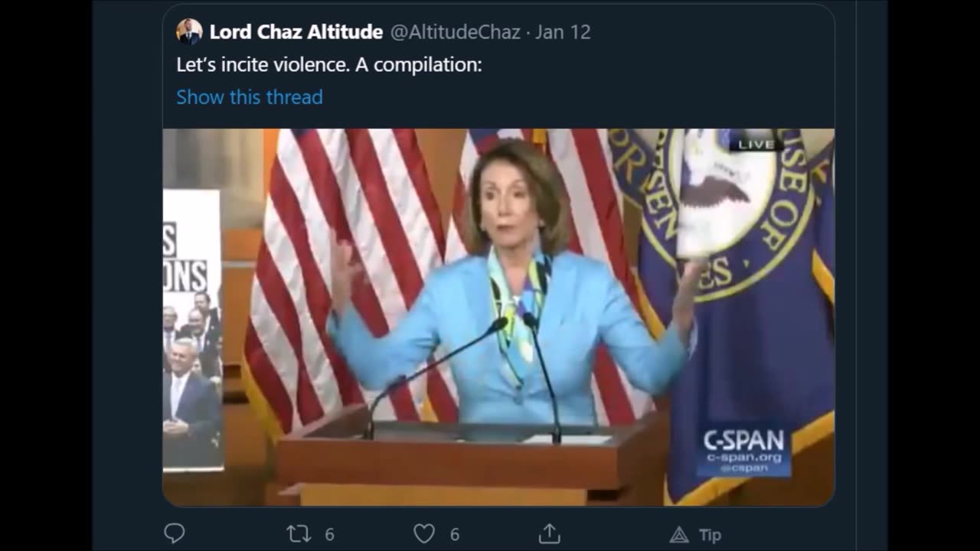The image size is (980, 551).
Task: Click the like count number 6
Action: (454, 535)
